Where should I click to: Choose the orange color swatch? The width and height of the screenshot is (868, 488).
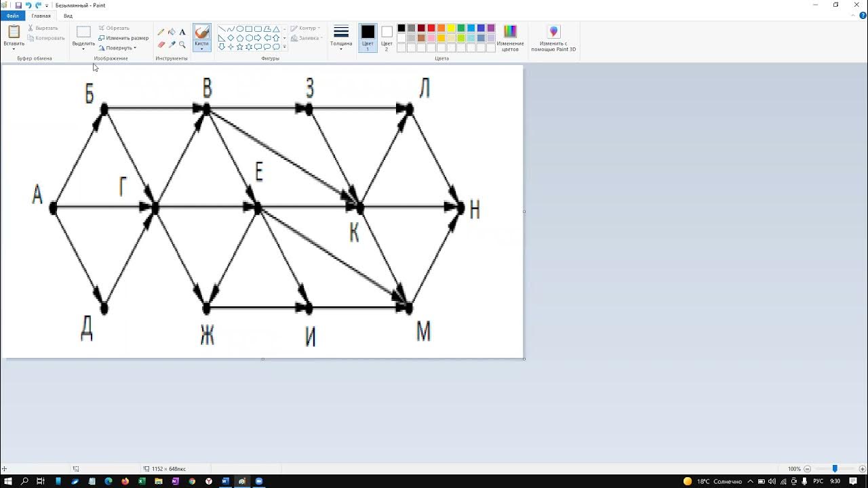click(x=441, y=28)
